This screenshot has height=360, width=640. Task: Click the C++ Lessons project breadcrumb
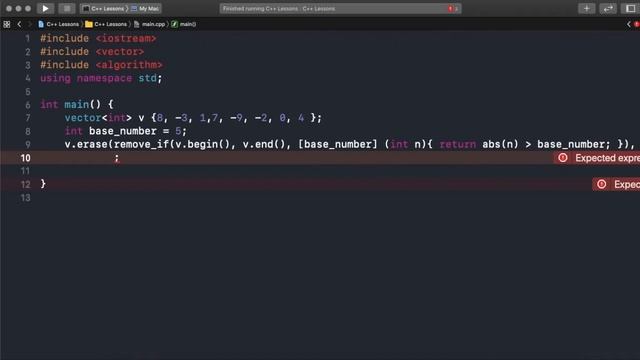click(58, 24)
